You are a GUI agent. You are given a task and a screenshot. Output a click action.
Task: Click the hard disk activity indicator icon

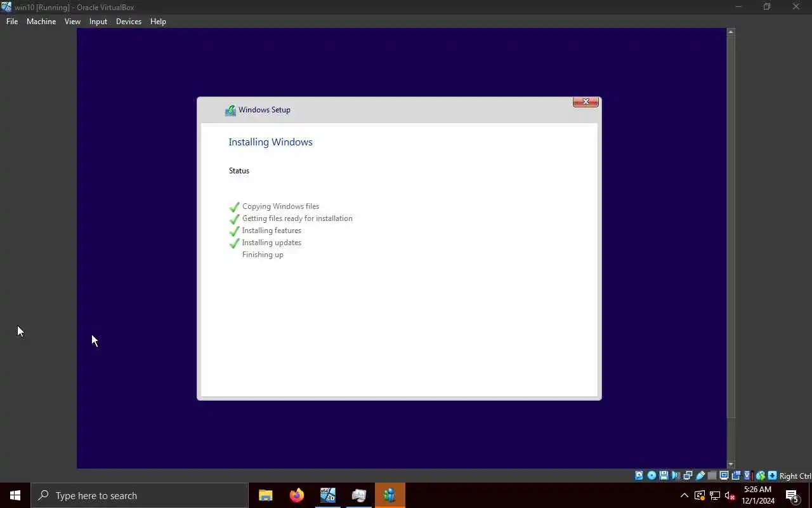tap(639, 476)
